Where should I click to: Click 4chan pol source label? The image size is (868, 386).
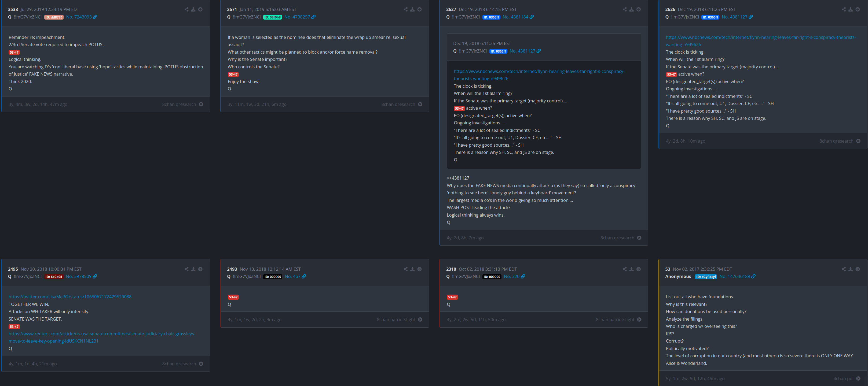pyautogui.click(x=843, y=378)
